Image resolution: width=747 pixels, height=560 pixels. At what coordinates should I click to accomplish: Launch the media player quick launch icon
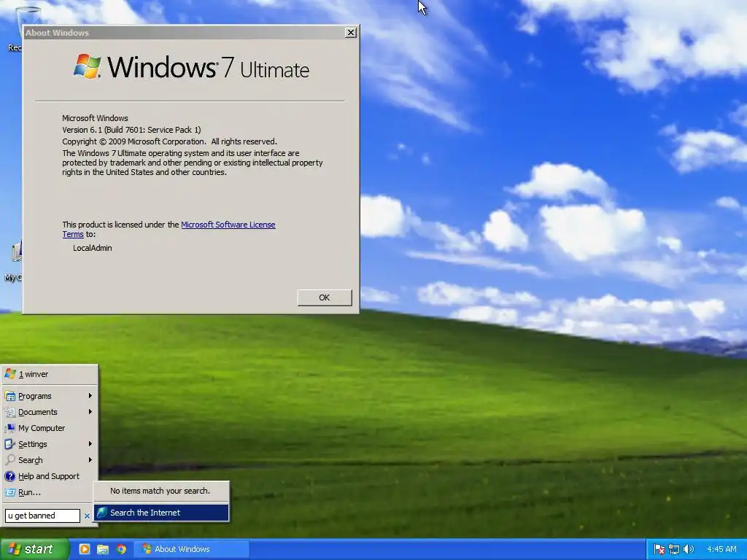(x=85, y=549)
